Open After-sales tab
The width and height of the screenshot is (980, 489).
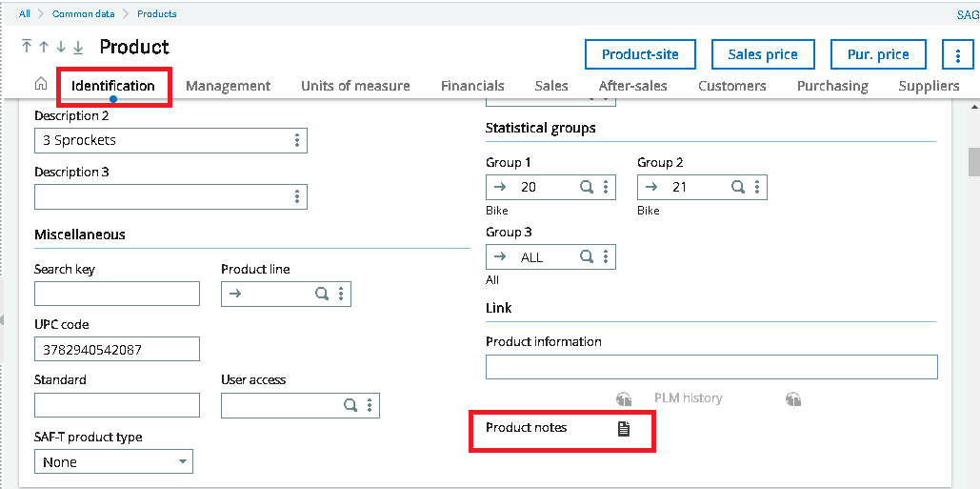pyautogui.click(x=632, y=86)
